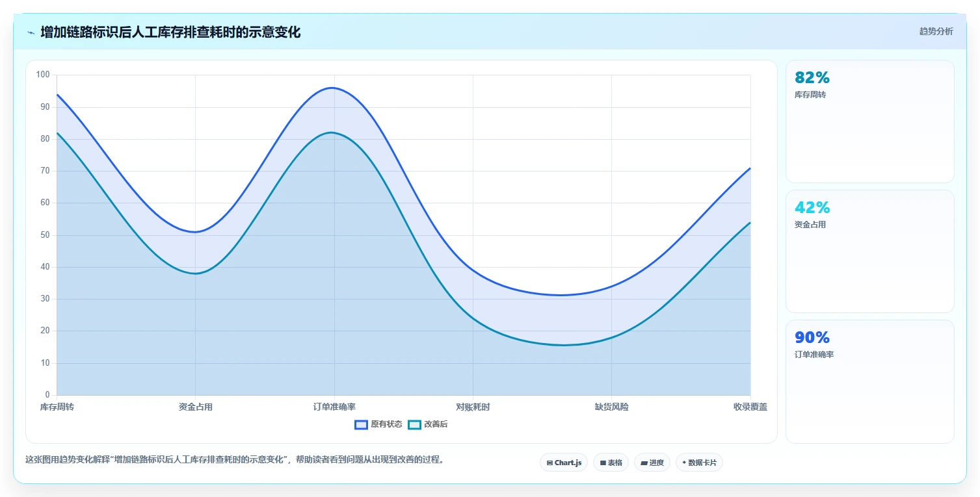This screenshot has height=497, width=980.
Task: Click the 库存周转 x-axis label
Action: click(x=57, y=407)
